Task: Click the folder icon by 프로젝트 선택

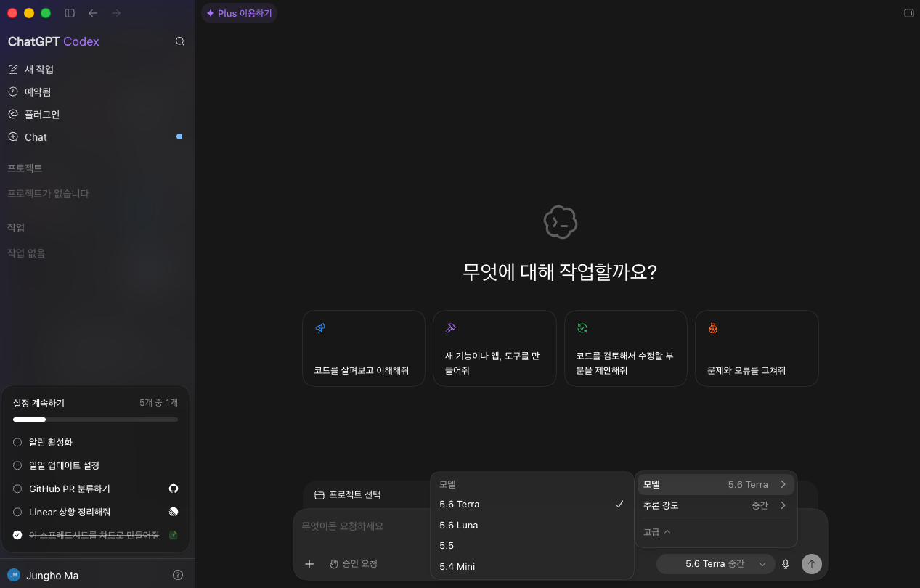Action: 319,495
